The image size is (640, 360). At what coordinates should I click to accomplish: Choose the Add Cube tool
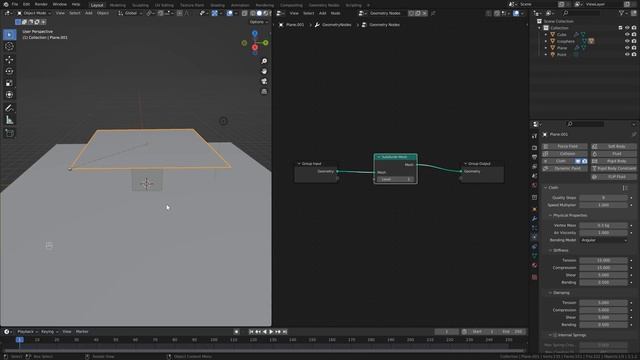9,133
